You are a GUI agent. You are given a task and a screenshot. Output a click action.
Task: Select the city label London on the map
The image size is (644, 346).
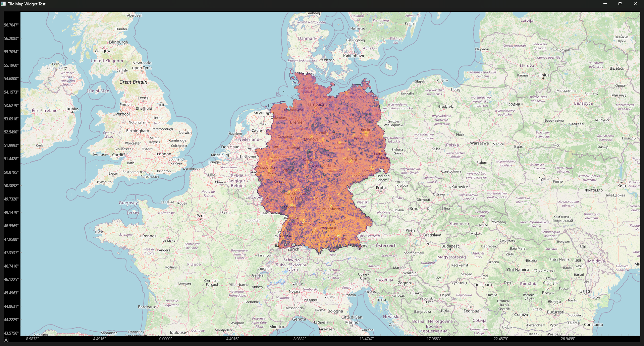coord(164,154)
